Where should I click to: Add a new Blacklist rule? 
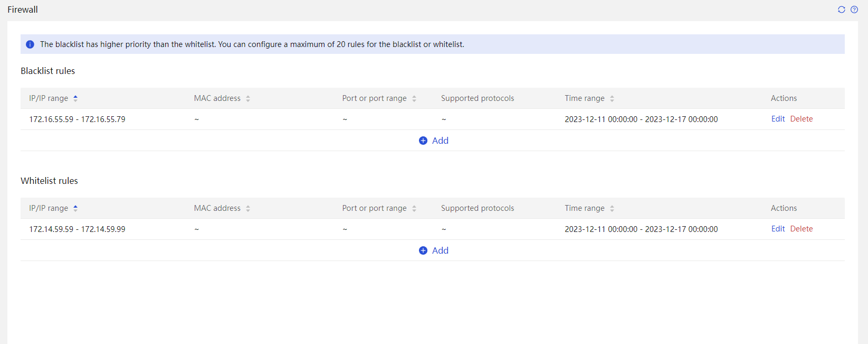point(433,141)
